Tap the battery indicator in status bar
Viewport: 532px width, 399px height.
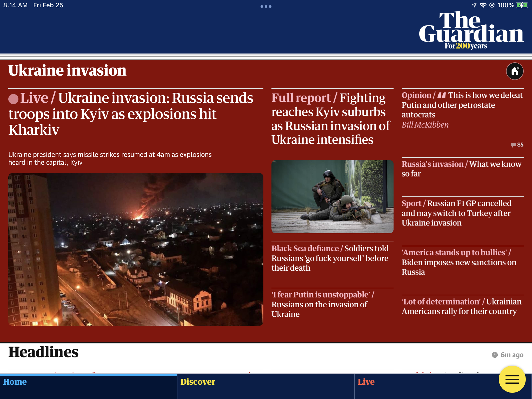pyautogui.click(x=522, y=5)
